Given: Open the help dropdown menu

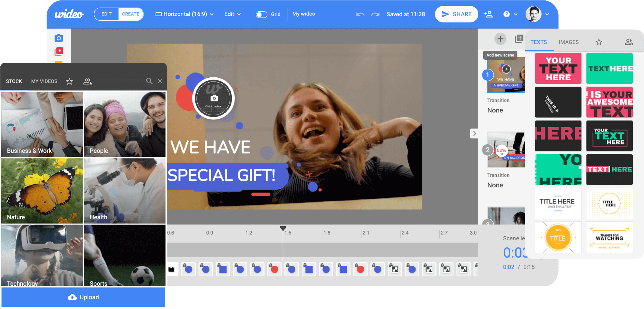Looking at the screenshot, I should 510,14.
